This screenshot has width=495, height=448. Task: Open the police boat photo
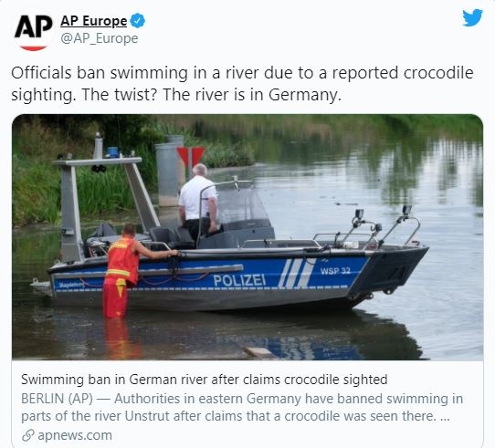click(247, 237)
